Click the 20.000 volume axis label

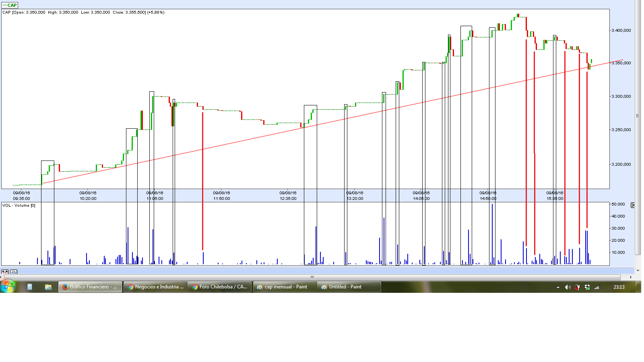pos(618,241)
